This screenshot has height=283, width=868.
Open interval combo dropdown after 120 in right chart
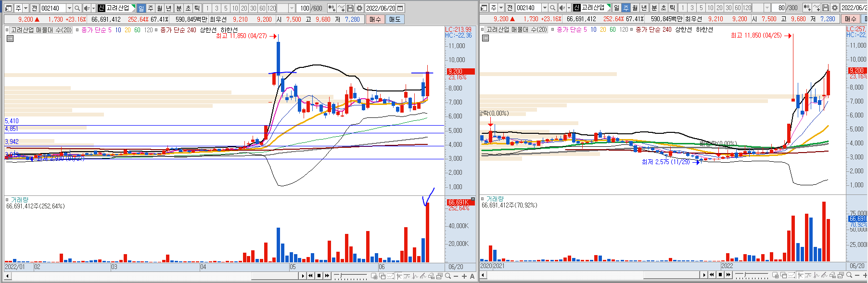click(x=767, y=8)
